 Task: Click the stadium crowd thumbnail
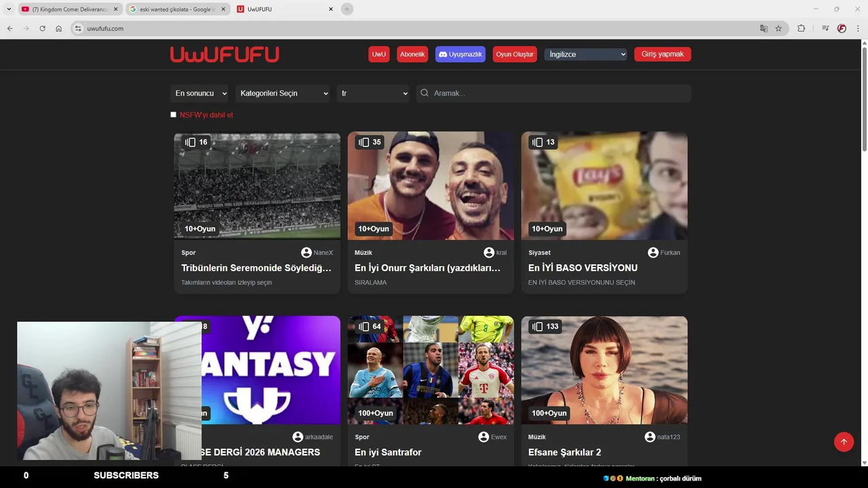[257, 186]
